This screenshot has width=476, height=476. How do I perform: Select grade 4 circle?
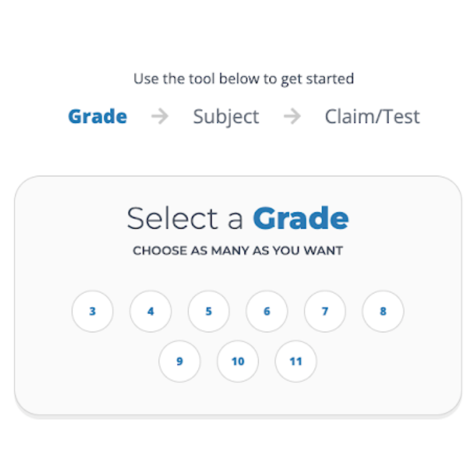click(151, 312)
